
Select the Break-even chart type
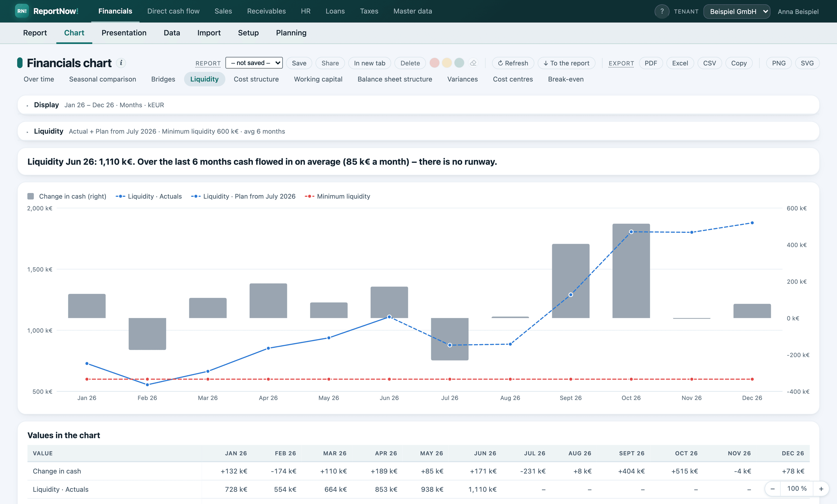(566, 79)
